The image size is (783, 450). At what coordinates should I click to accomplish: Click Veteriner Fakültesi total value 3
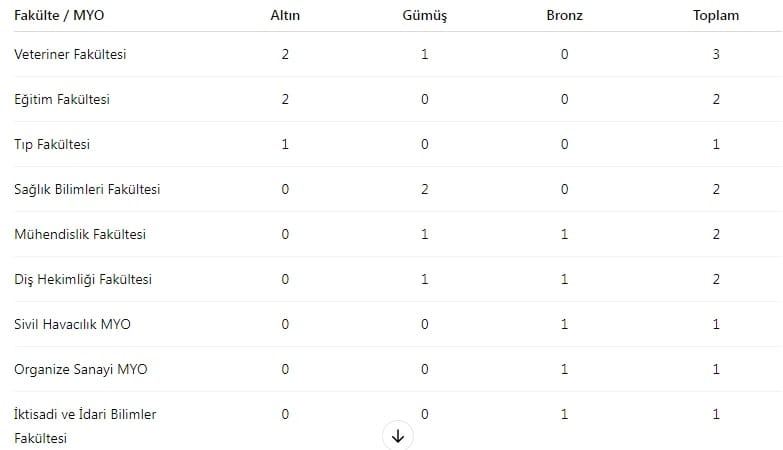[x=716, y=54]
